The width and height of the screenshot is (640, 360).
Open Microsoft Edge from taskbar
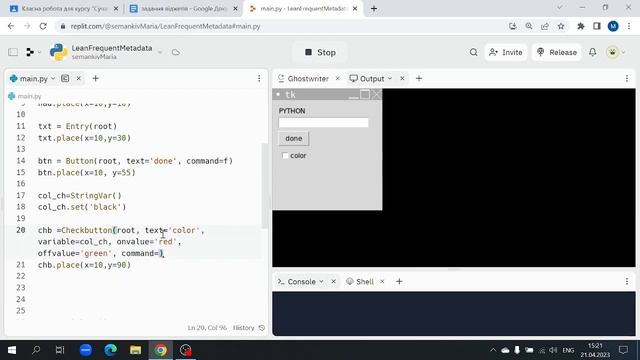pyautogui.click(x=111, y=350)
